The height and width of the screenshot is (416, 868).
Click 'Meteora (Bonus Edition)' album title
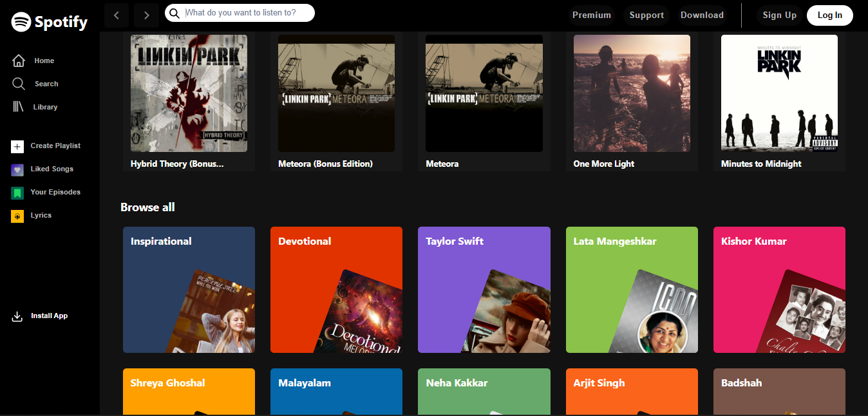click(325, 164)
